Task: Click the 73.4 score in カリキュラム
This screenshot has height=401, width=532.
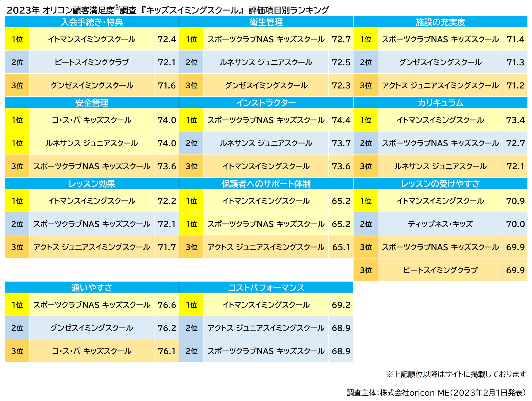Action: (x=515, y=120)
